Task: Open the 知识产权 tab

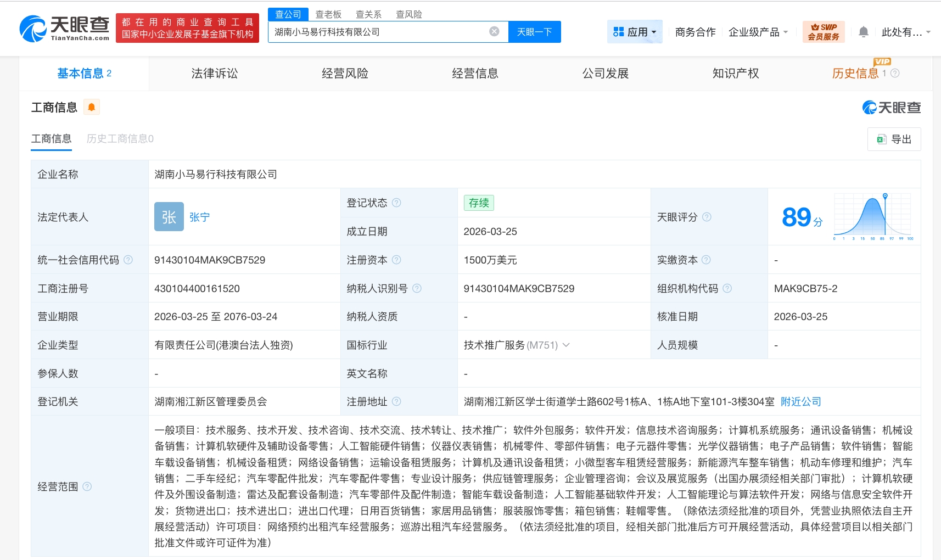Action: click(735, 74)
